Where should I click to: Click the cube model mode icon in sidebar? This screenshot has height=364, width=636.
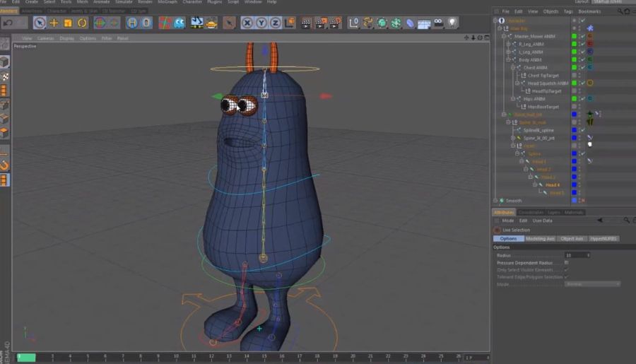pos(4,61)
